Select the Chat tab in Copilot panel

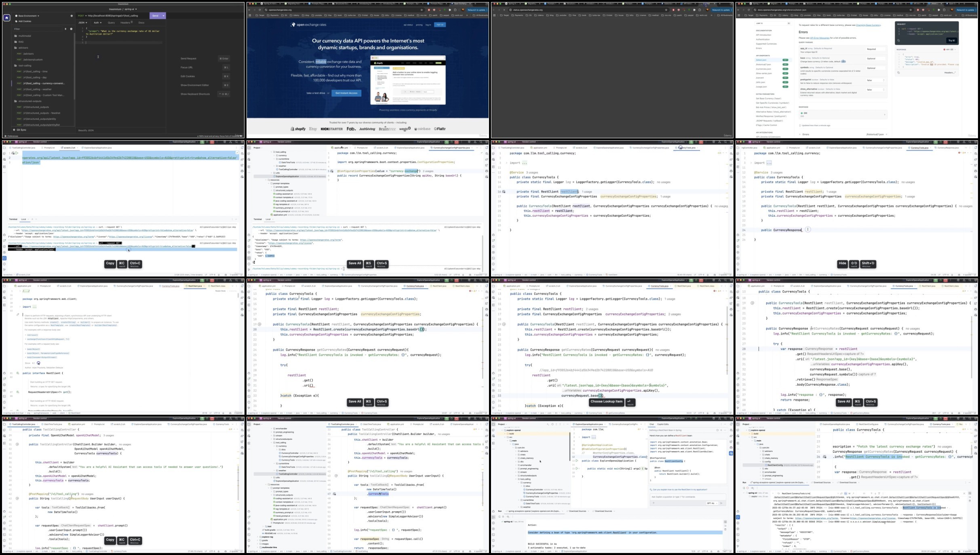(x=651, y=424)
